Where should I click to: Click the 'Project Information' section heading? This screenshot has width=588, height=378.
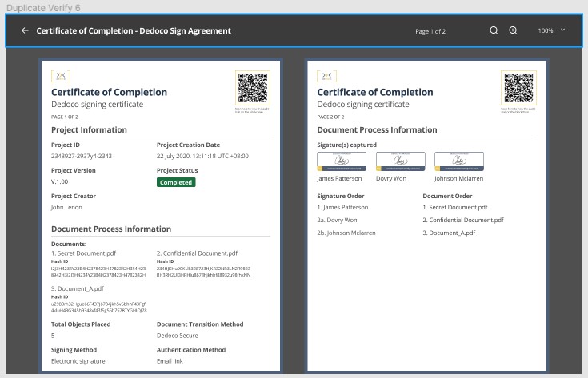tap(89, 130)
